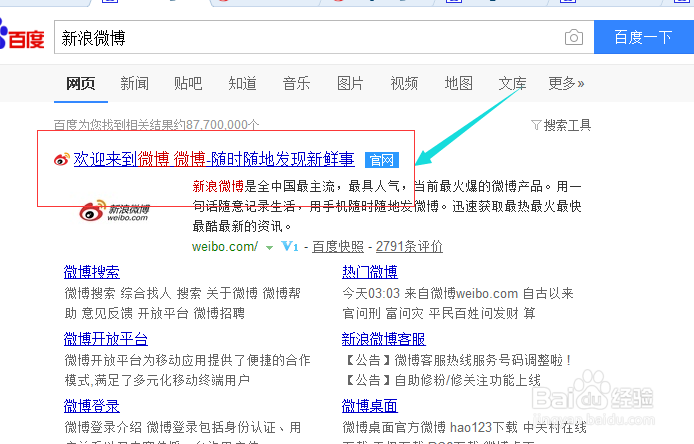The width and height of the screenshot is (694, 444).
Task: Click the text 模式,满足了多元化移动终端用户
Action: (x=157, y=380)
